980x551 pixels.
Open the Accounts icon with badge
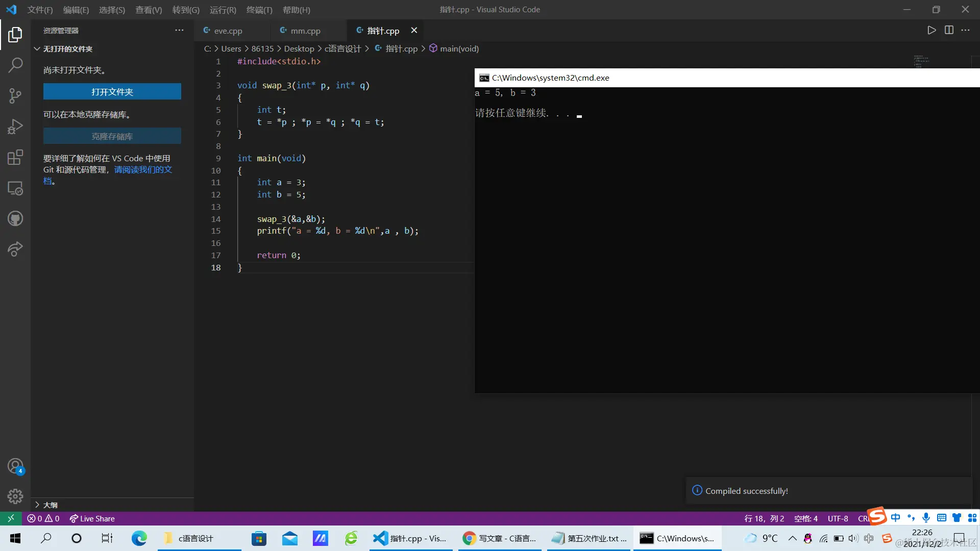[x=15, y=466]
